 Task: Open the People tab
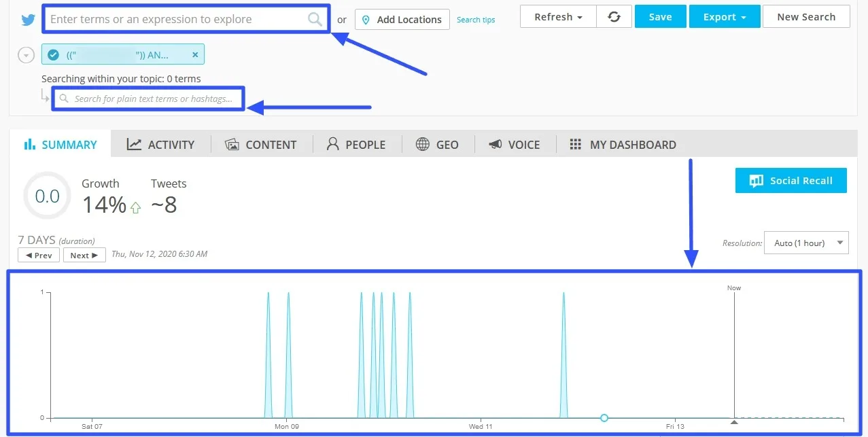(x=356, y=144)
